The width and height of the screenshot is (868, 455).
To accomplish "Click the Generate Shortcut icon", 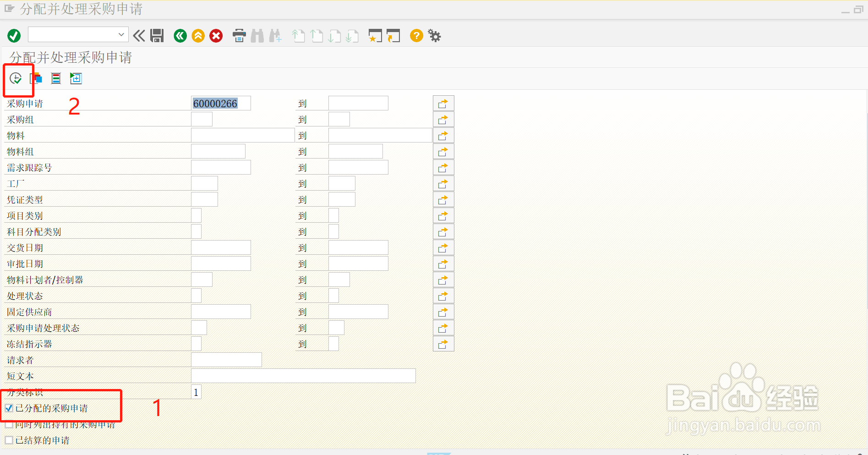I will [393, 35].
